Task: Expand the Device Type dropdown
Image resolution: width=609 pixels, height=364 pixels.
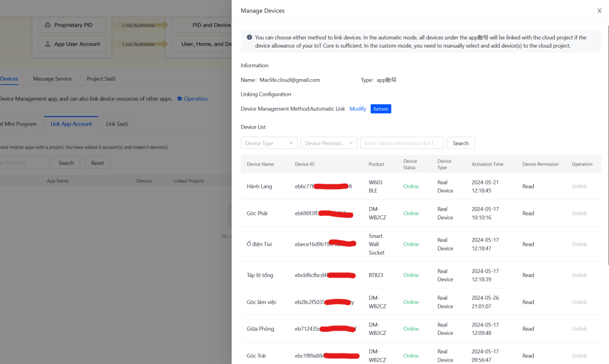Action: coord(269,143)
